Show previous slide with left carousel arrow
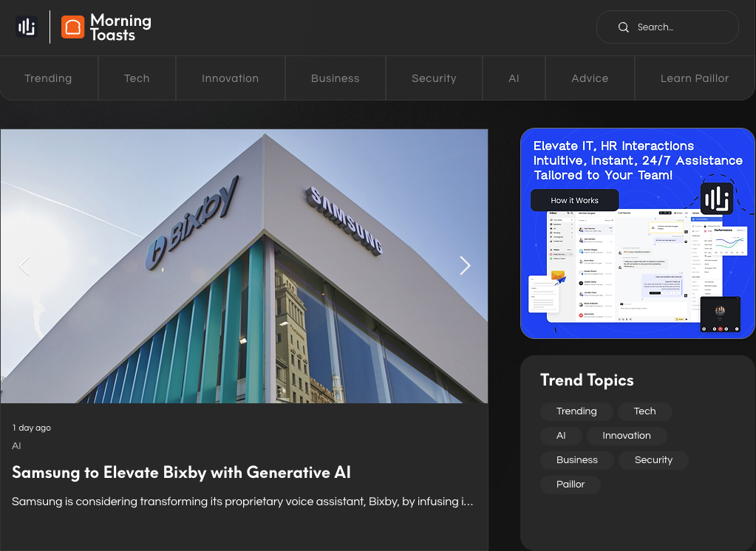Image resolution: width=756 pixels, height=551 pixels. click(24, 266)
